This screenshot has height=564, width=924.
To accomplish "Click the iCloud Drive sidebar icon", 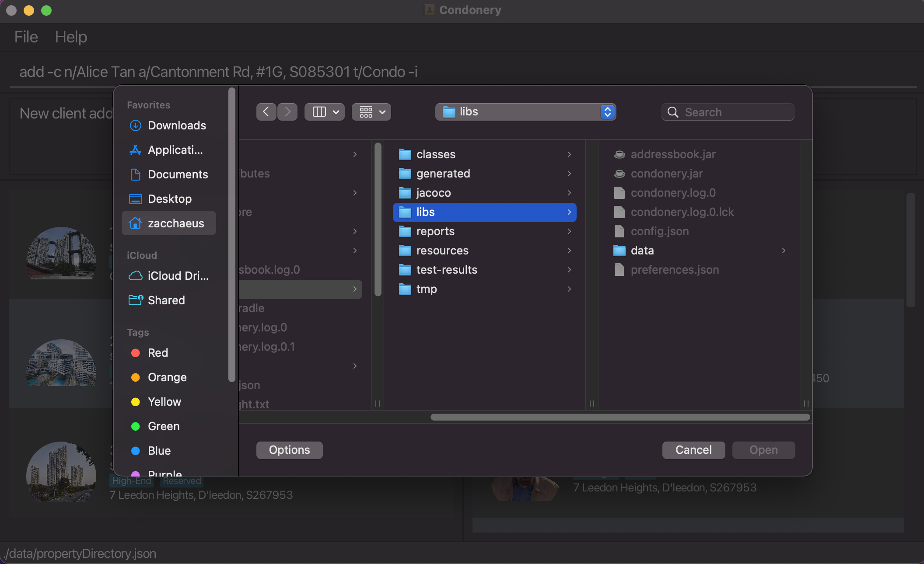I will click(135, 276).
